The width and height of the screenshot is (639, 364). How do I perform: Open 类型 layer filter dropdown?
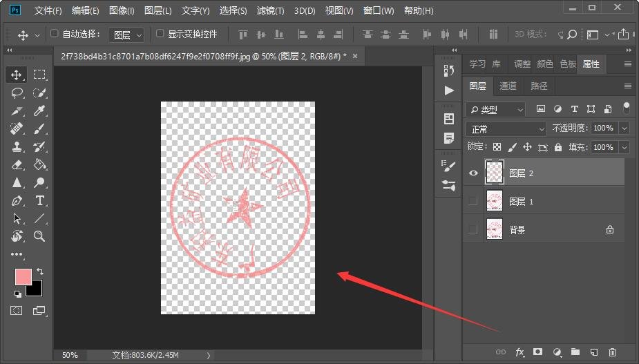pos(495,110)
